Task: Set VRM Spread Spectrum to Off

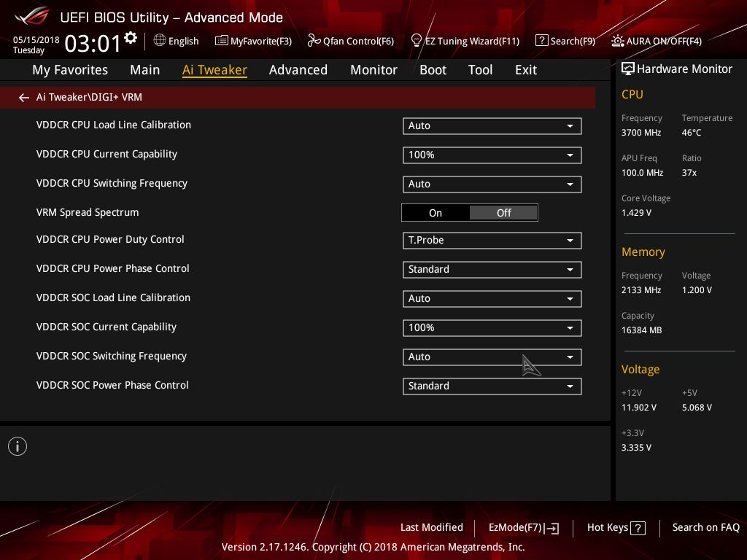Action: [x=503, y=213]
